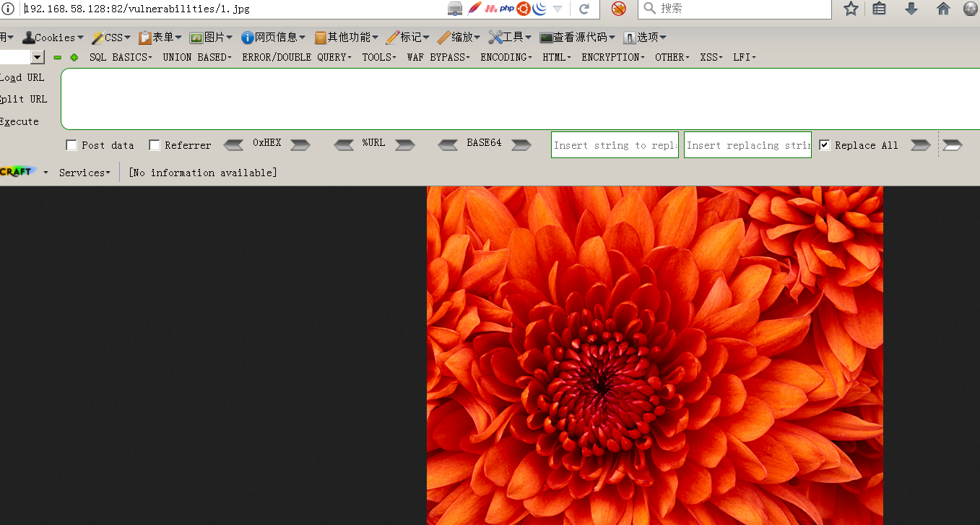This screenshot has height=525, width=980.
Task: Click the Load URL button
Action: 22,77
